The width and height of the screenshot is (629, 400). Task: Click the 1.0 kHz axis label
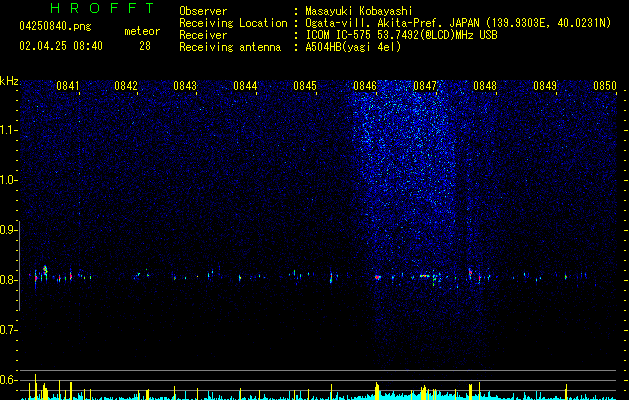7,180
